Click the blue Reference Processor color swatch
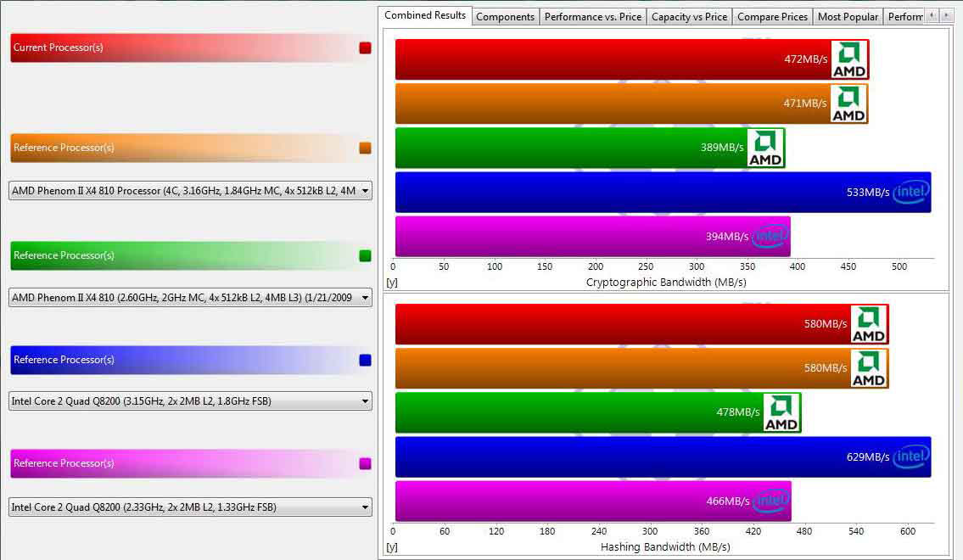This screenshot has width=963, height=560. [x=365, y=360]
